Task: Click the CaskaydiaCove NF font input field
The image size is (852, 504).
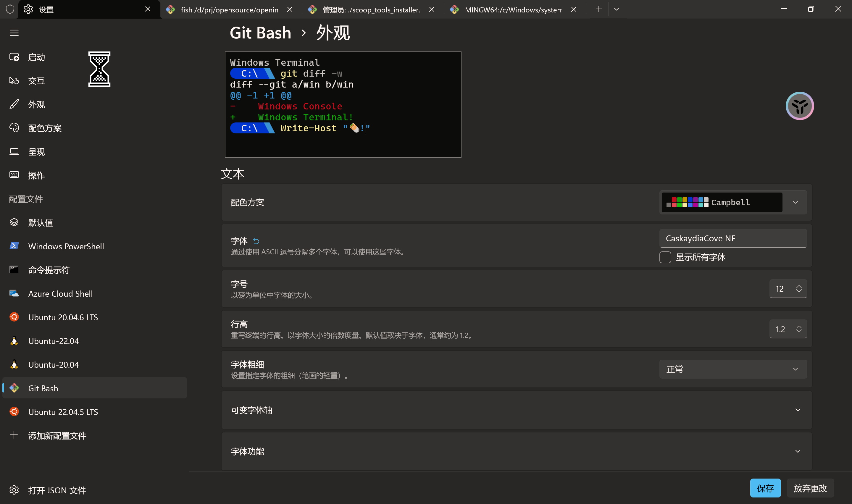Action: [733, 238]
